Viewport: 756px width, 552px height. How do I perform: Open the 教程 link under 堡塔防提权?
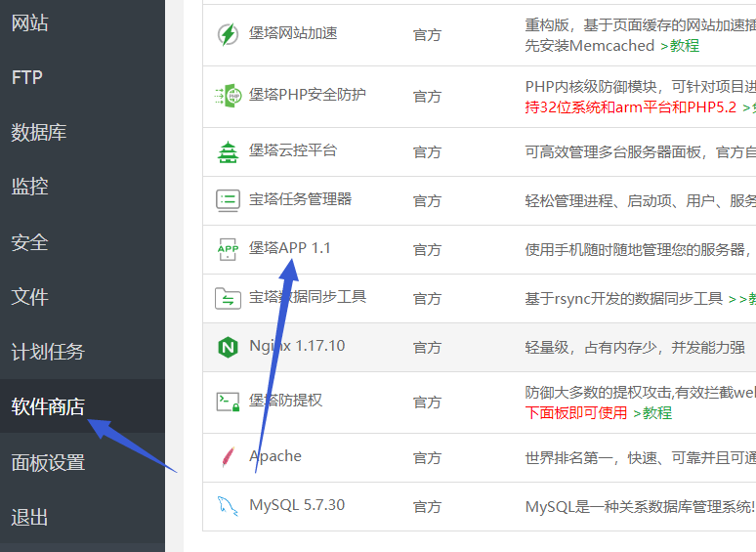coord(656,412)
